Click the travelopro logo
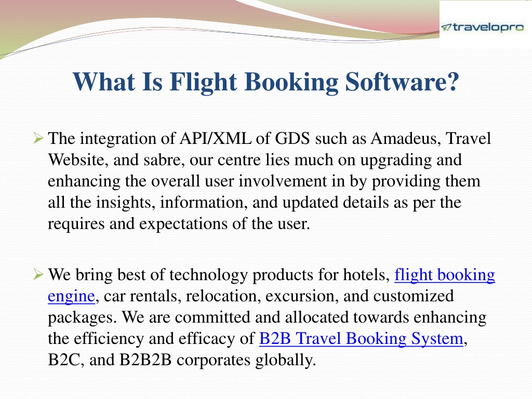Screen dimensions: 532x399 click(483, 27)
